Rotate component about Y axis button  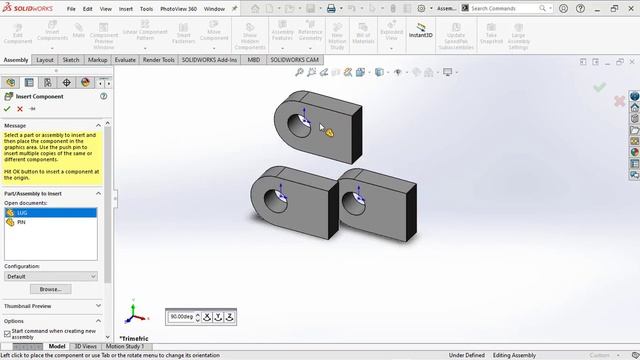coord(218,317)
